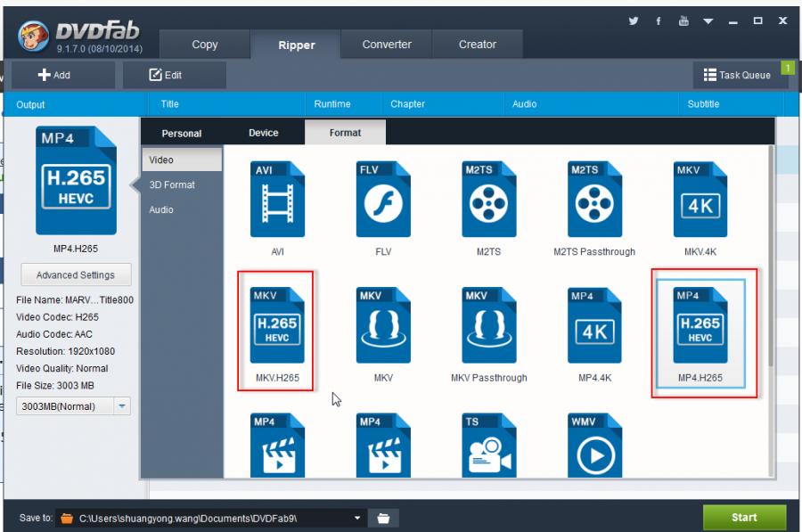
Task: Select the M2TS Passthrough format icon
Action: point(594,200)
